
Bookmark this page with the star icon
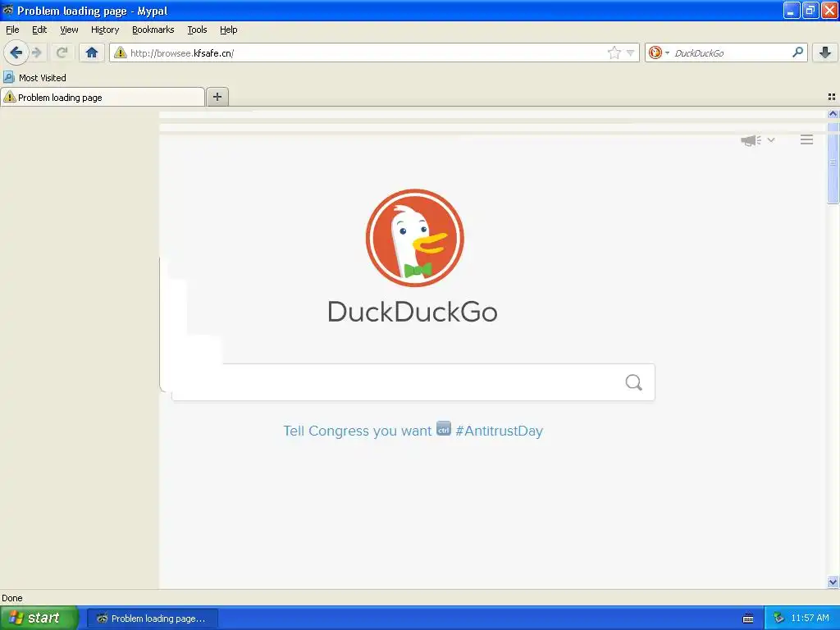(x=614, y=52)
